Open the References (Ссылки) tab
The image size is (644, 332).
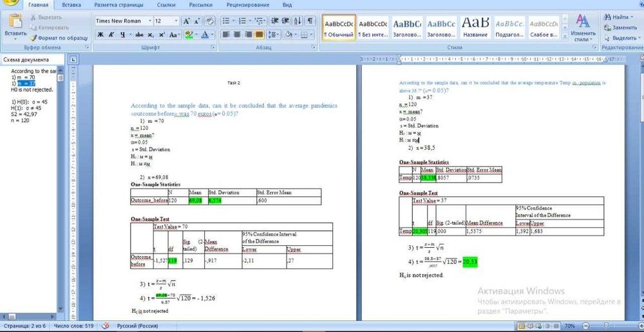[166, 5]
